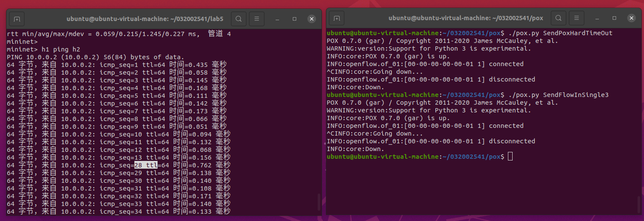Click the icmp_seq=9 ping reply line

coord(117,127)
